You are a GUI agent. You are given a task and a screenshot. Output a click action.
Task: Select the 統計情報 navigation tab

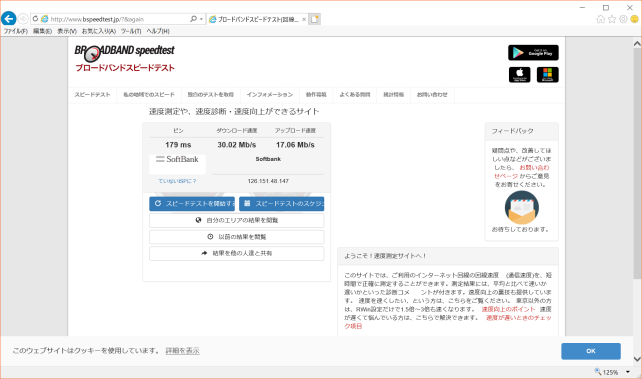(393, 95)
